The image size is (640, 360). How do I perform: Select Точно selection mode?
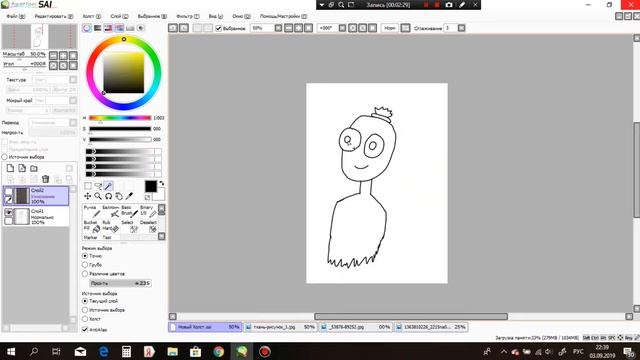85,256
